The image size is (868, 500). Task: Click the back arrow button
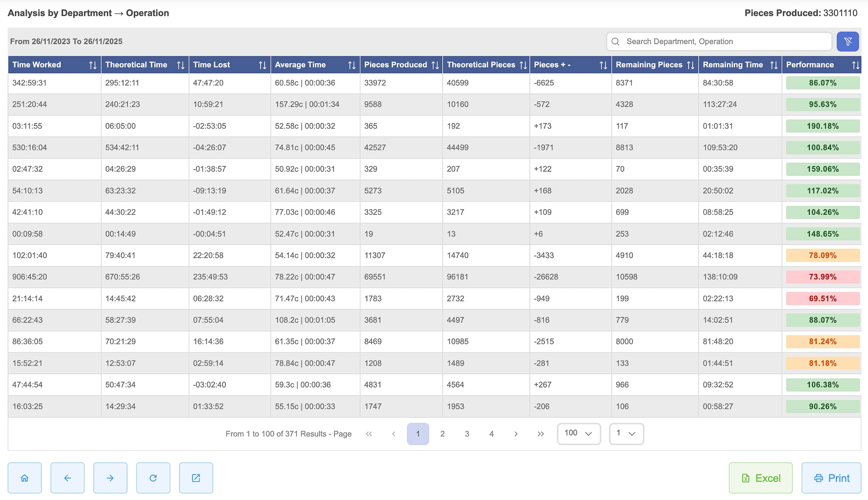coord(67,478)
